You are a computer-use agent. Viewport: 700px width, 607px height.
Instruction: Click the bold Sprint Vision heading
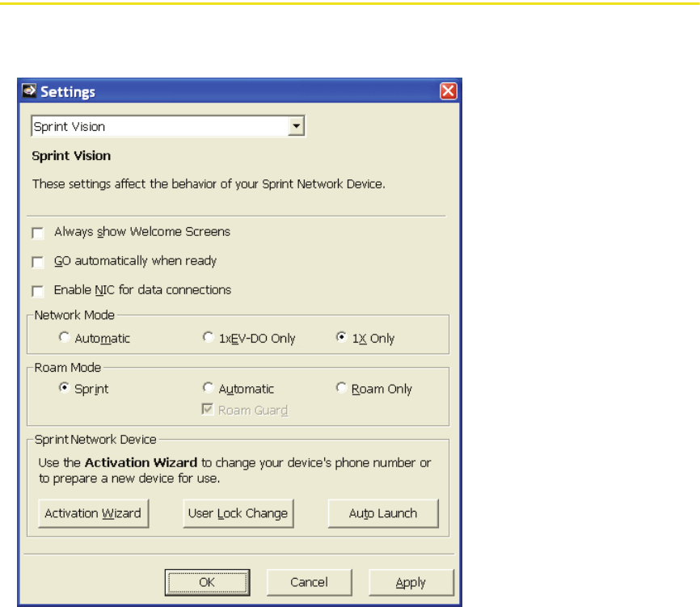[x=71, y=156]
